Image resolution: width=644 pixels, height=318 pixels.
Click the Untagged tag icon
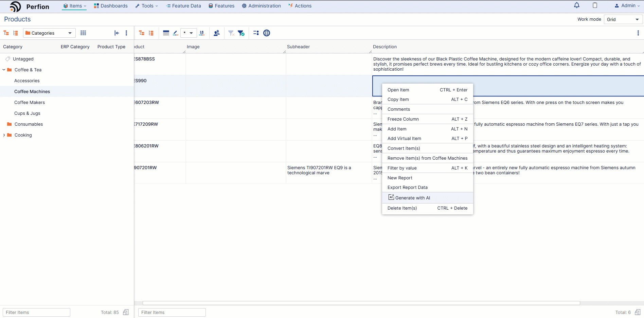[8, 59]
